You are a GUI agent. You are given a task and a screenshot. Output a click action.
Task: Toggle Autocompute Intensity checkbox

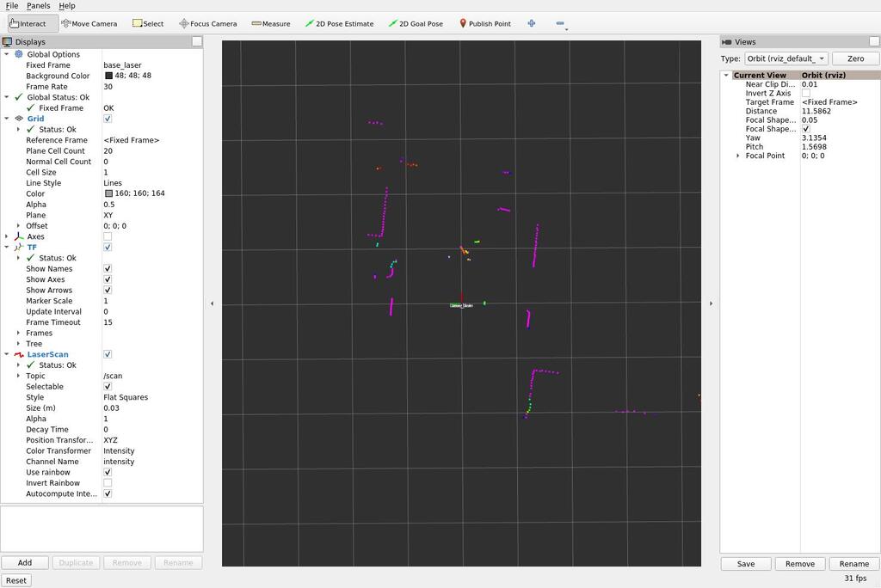click(108, 493)
